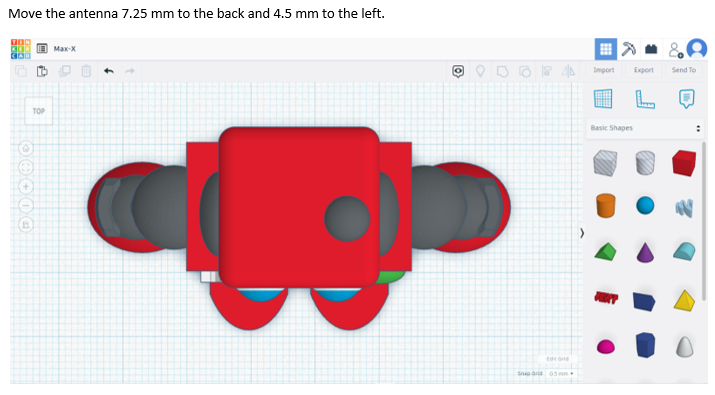Image resolution: width=715 pixels, height=395 pixels.
Task: Pick the magenta Half Sphere shape
Action: (606, 347)
